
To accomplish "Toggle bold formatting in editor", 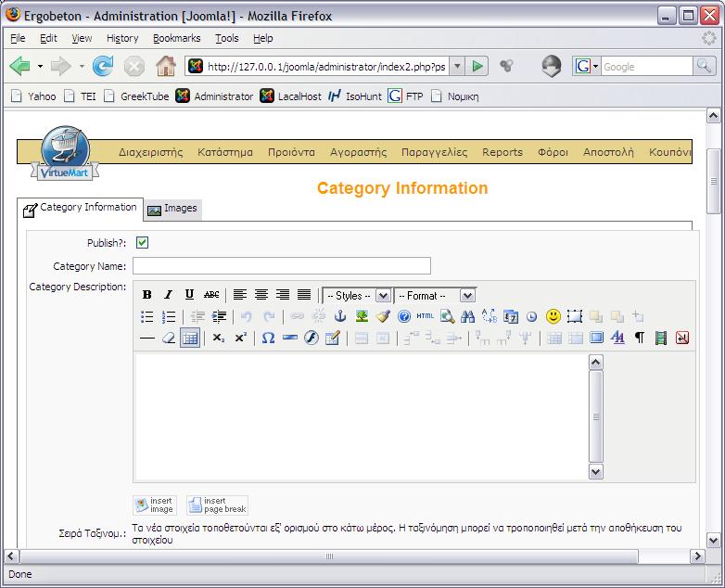I will 147,295.
